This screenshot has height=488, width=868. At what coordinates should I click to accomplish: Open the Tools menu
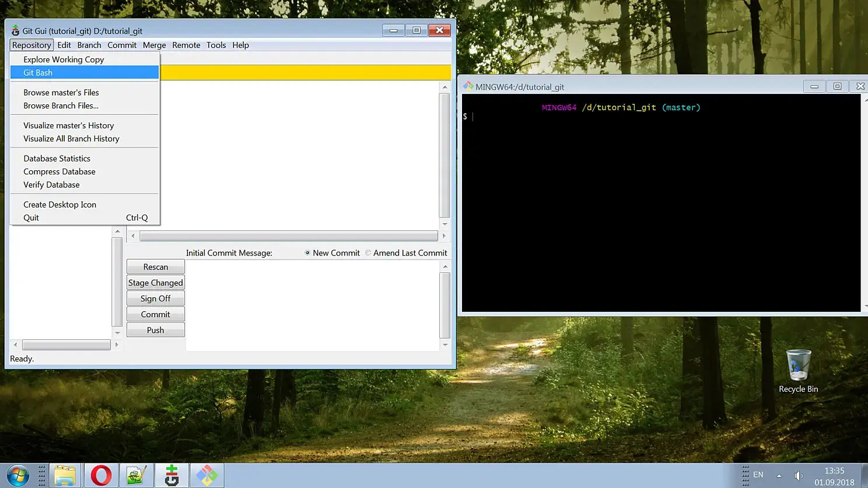[x=216, y=45]
